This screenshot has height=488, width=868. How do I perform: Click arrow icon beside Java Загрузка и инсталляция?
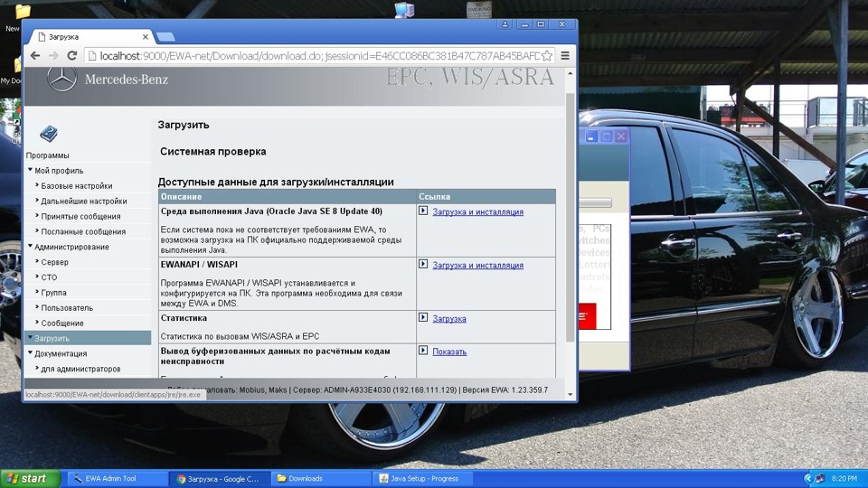click(x=423, y=211)
